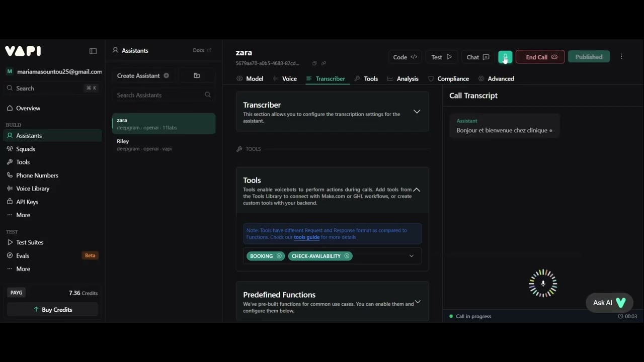Open the Docs link
644x362 pixels.
202,50
